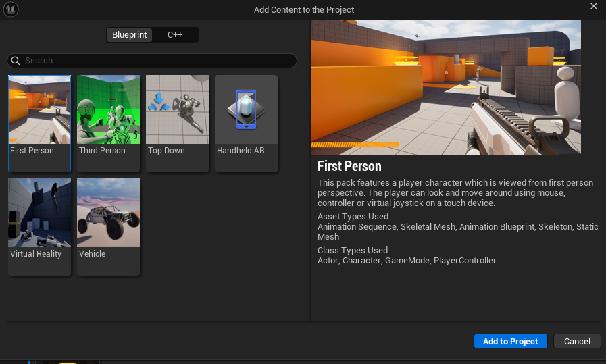The image size is (606, 364).
Task: Select the Handheld AR template icon
Action: [246, 109]
